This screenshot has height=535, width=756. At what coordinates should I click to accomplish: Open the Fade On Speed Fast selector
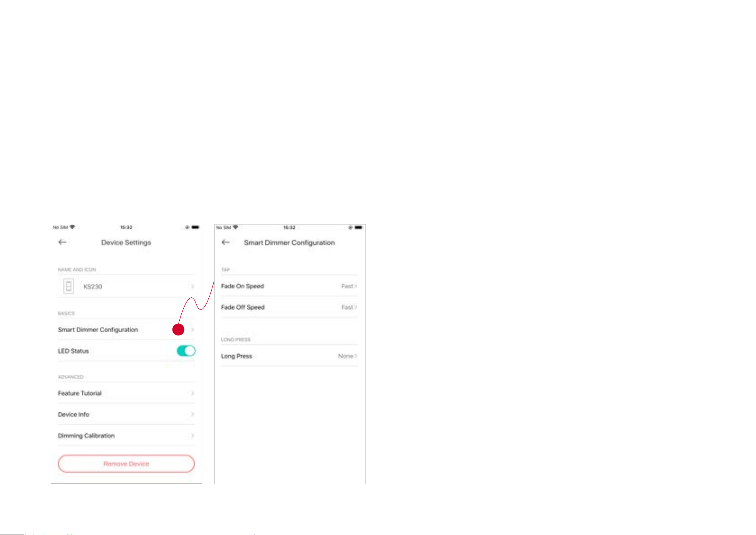point(349,286)
